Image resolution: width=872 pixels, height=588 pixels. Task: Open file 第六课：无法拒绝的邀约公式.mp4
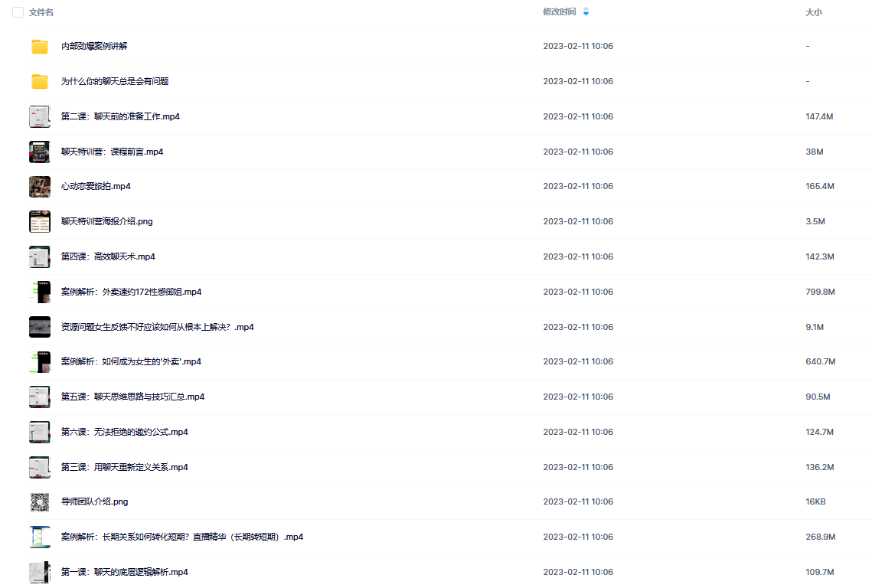(x=125, y=432)
